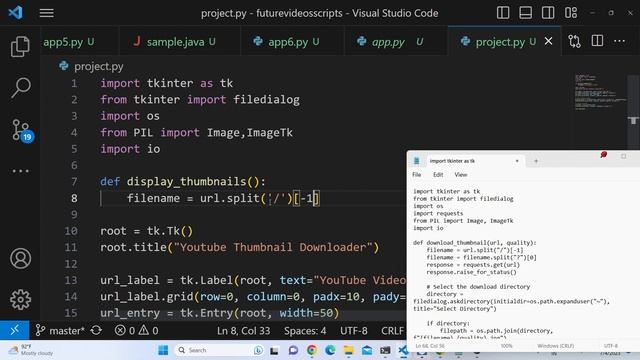This screenshot has width=640, height=360.
Task: Click Youtube Thumbnail Downloader string on line 11
Action: [x=273, y=247]
